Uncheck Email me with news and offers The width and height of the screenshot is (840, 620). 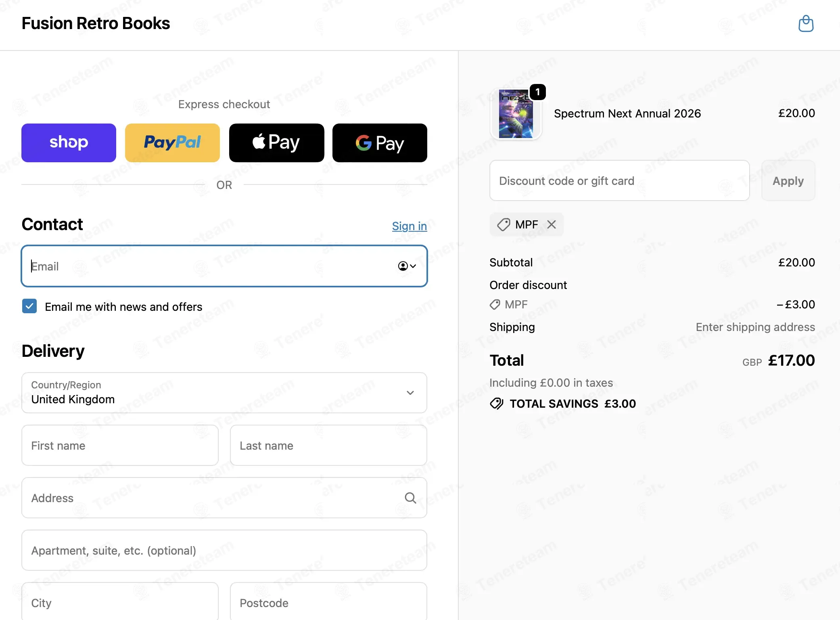(29, 306)
